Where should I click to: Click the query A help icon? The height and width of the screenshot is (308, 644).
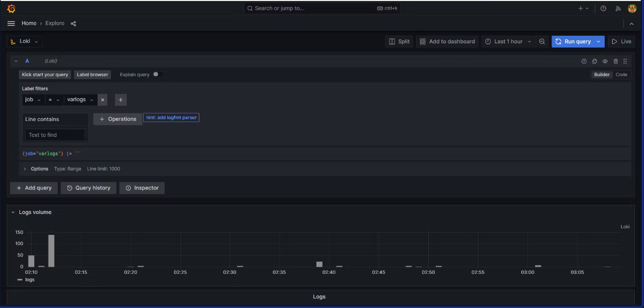(584, 61)
